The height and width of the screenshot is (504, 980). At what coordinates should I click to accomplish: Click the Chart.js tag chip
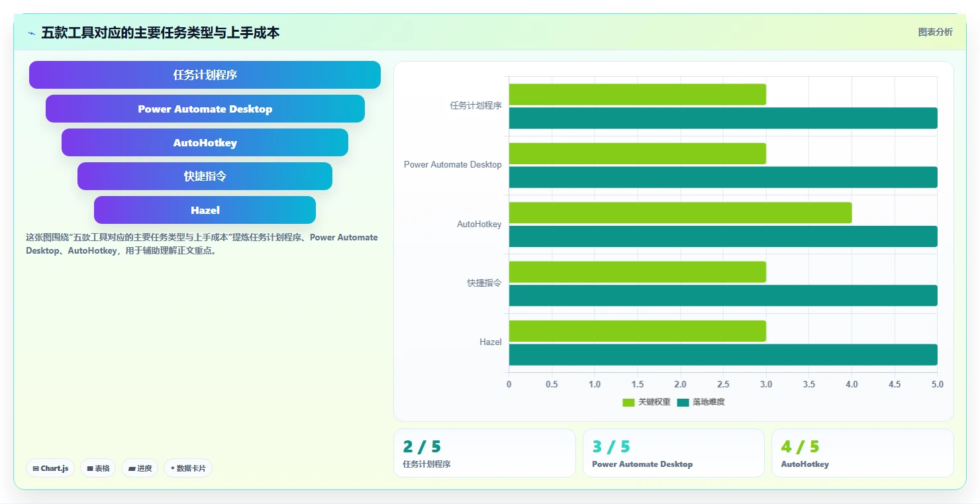[50, 468]
